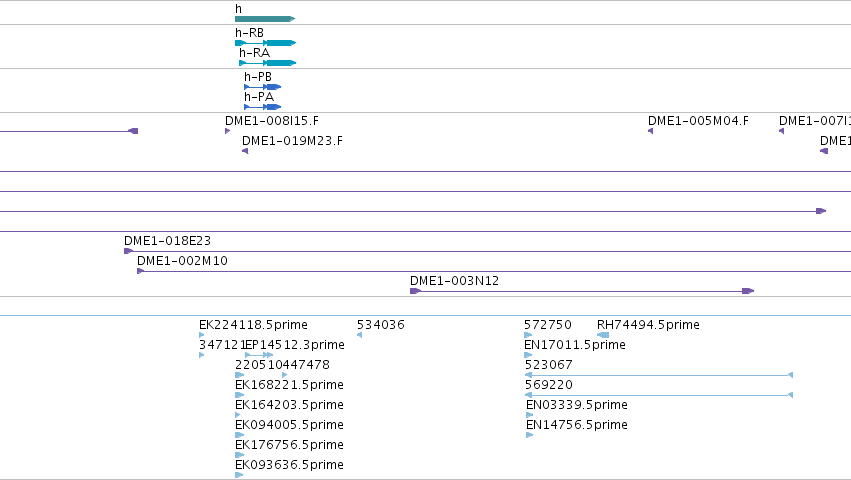The width and height of the screenshot is (851, 480).
Task: Click the DME1-018E23 clone start arrow
Action: [129, 251]
